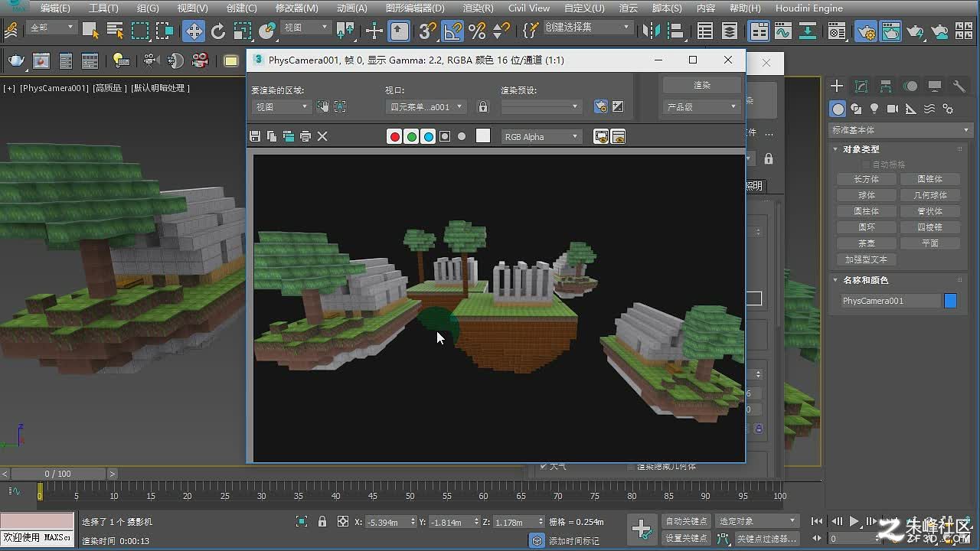Click the Render button in frame window
The image size is (980, 551).
[x=701, y=85]
